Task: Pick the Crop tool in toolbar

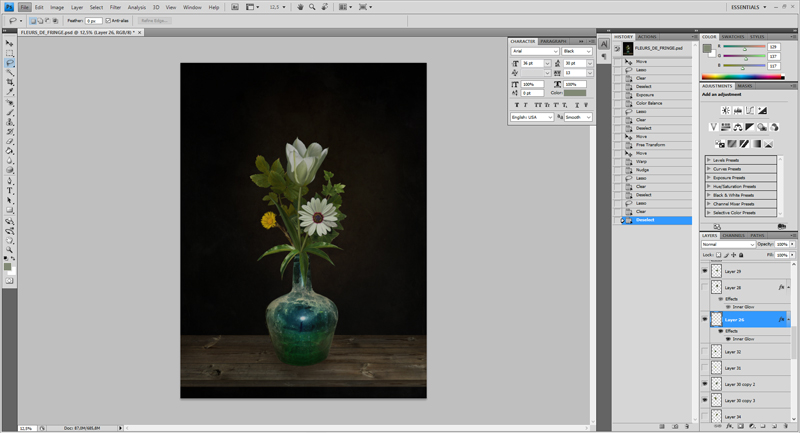Action: coord(10,82)
